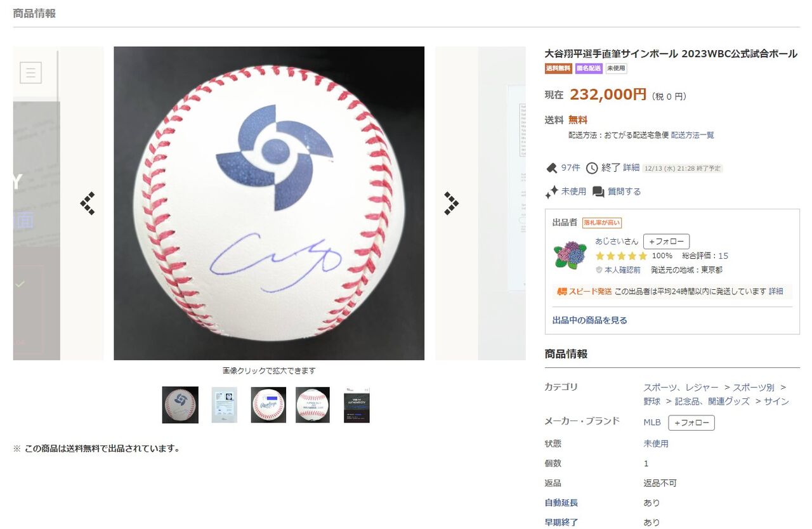Click the next image arrow icon
812x529 pixels.
tap(451, 203)
